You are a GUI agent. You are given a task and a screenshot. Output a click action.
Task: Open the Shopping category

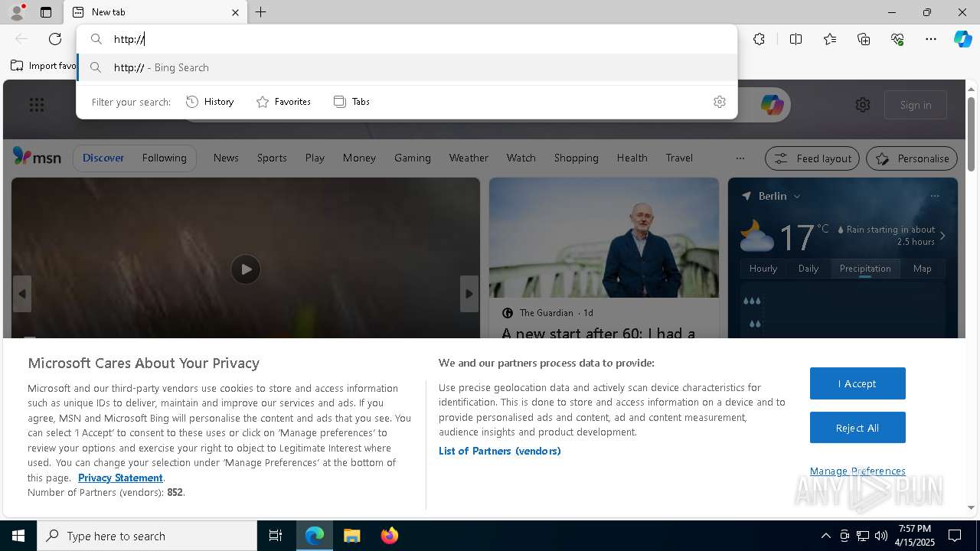click(576, 158)
